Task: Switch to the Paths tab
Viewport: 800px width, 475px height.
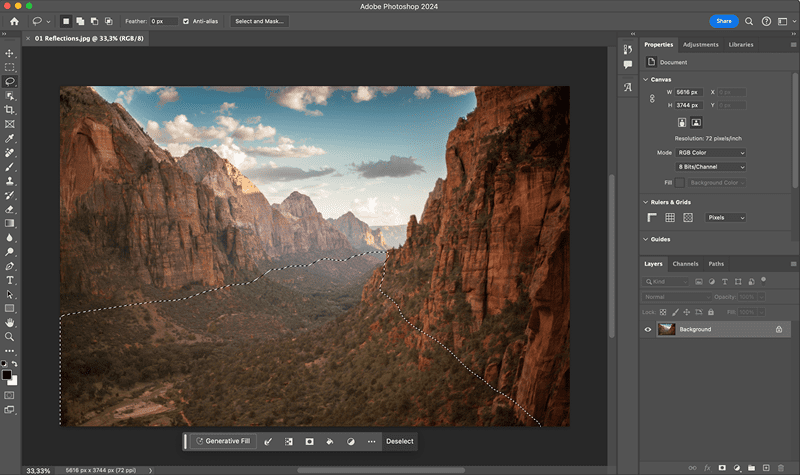Action: pyautogui.click(x=716, y=264)
